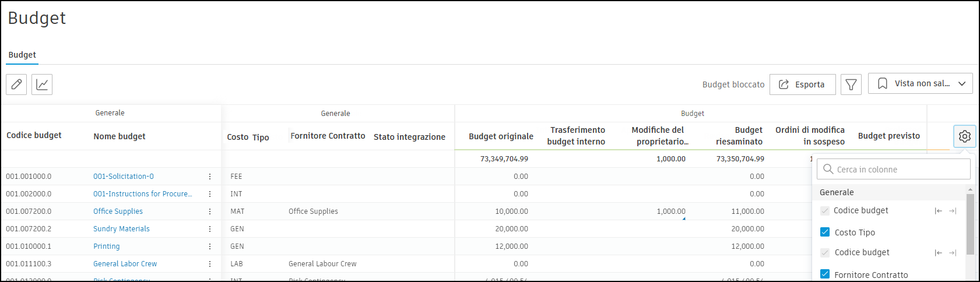Click the pencil edit icon
The image size is (980, 282).
pyautogui.click(x=16, y=84)
